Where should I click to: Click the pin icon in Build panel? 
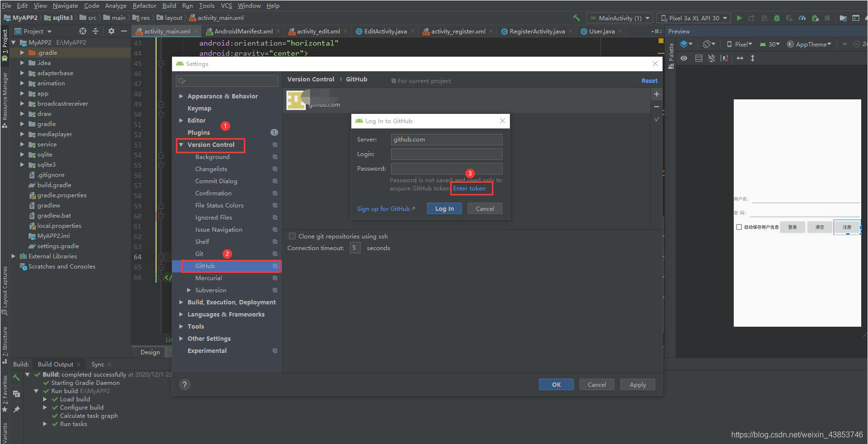pyautogui.click(x=16, y=410)
